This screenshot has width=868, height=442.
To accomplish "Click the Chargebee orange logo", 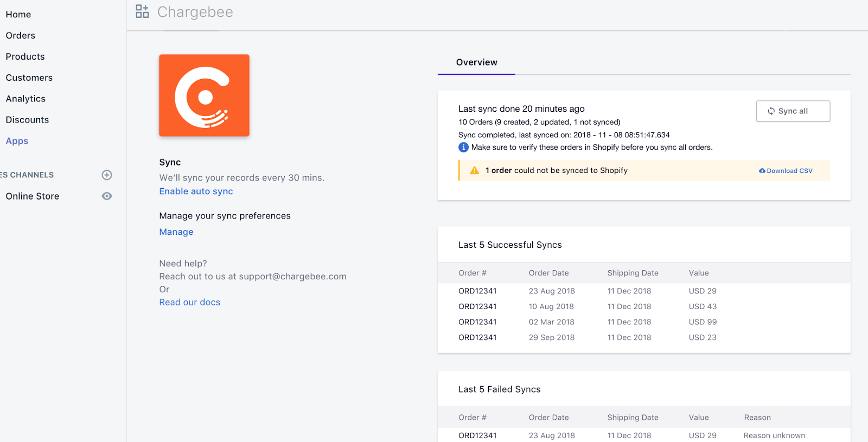I will [204, 95].
